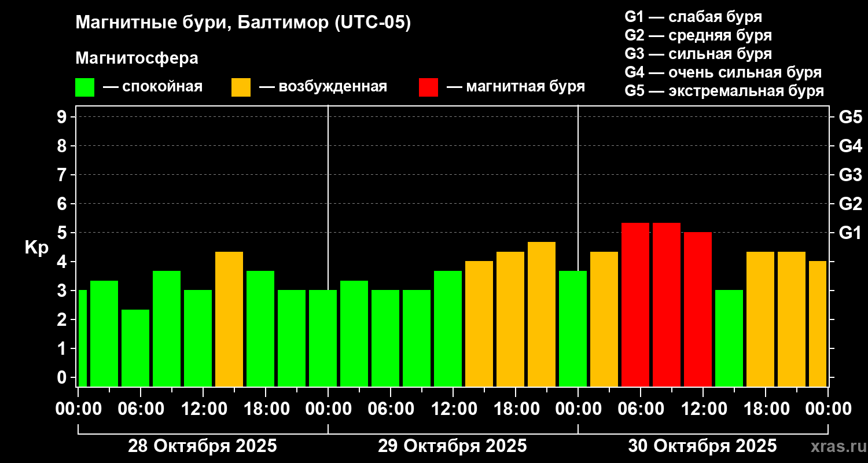Click the green 'спокойная' legend swatch
Screen dimensions: 868x463
pyautogui.click(x=84, y=87)
